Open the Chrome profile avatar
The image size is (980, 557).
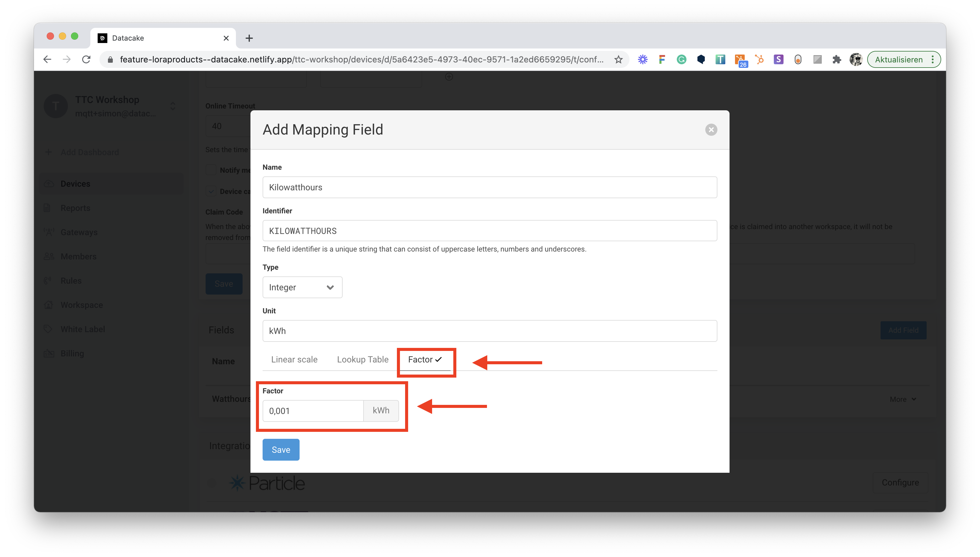(x=856, y=60)
